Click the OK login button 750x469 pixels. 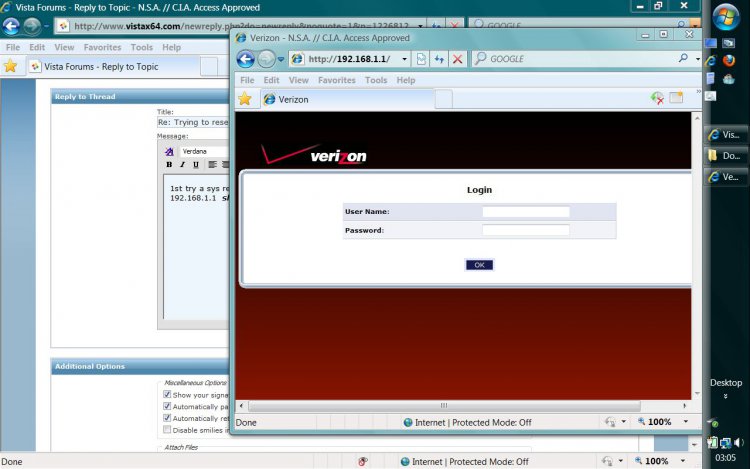pyautogui.click(x=479, y=265)
